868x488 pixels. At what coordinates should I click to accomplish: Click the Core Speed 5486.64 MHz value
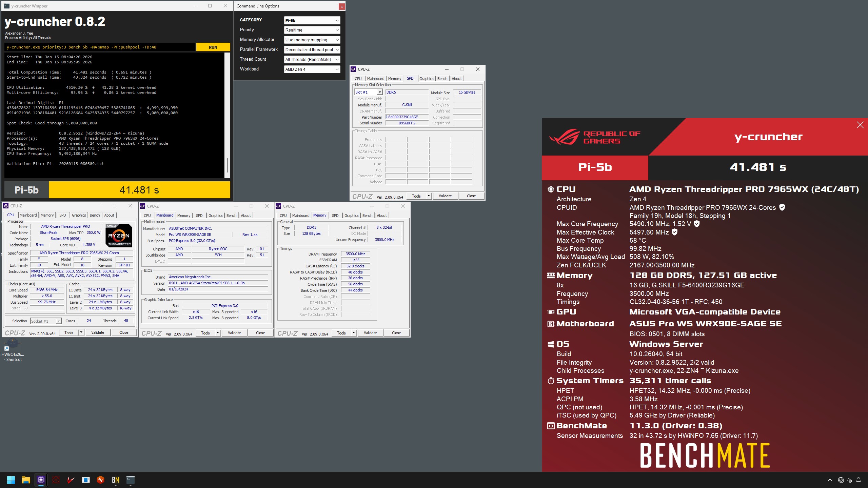(x=47, y=290)
